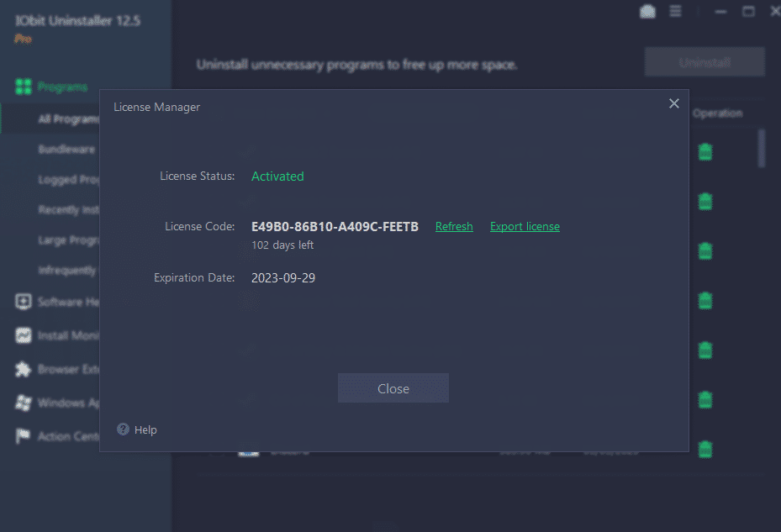Open the Windows Apps sidebar icon
This screenshot has height=532, width=781.
[24, 403]
